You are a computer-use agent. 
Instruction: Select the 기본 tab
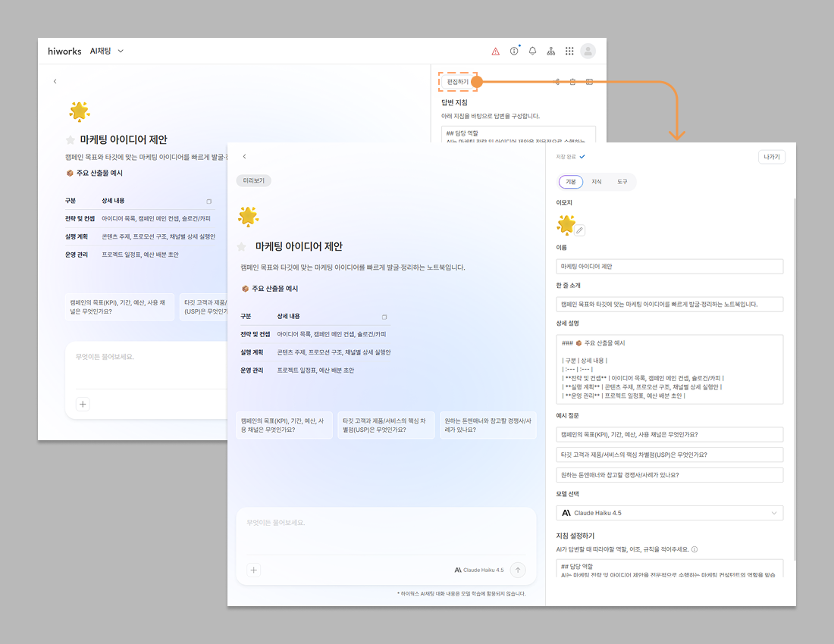(571, 182)
